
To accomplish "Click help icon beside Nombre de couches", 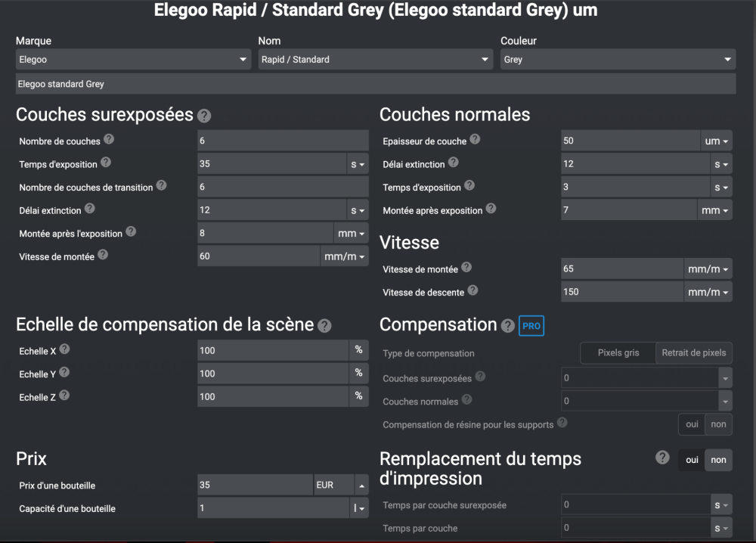I will pos(109,140).
